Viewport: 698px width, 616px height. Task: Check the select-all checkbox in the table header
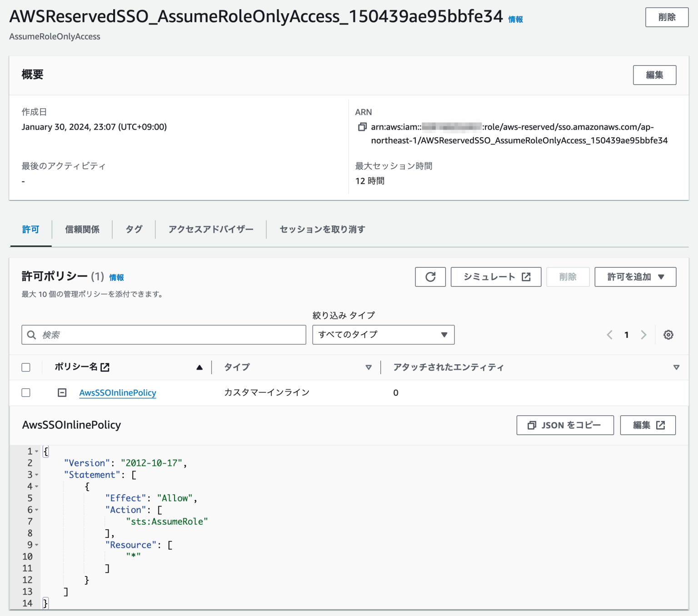point(26,367)
